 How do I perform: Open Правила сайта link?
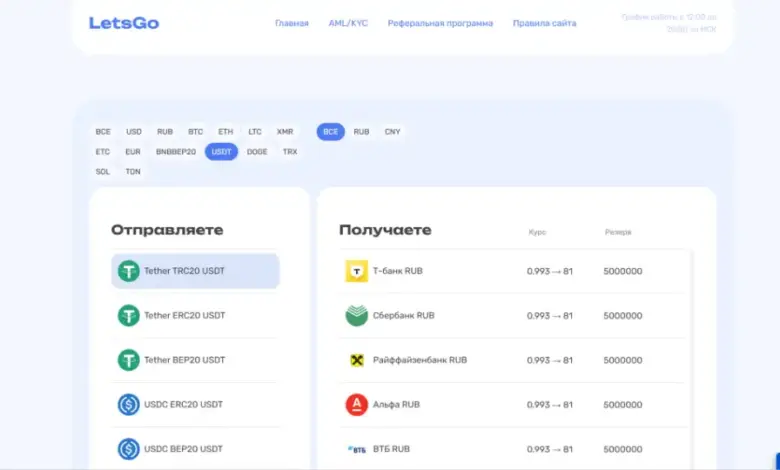point(544,23)
